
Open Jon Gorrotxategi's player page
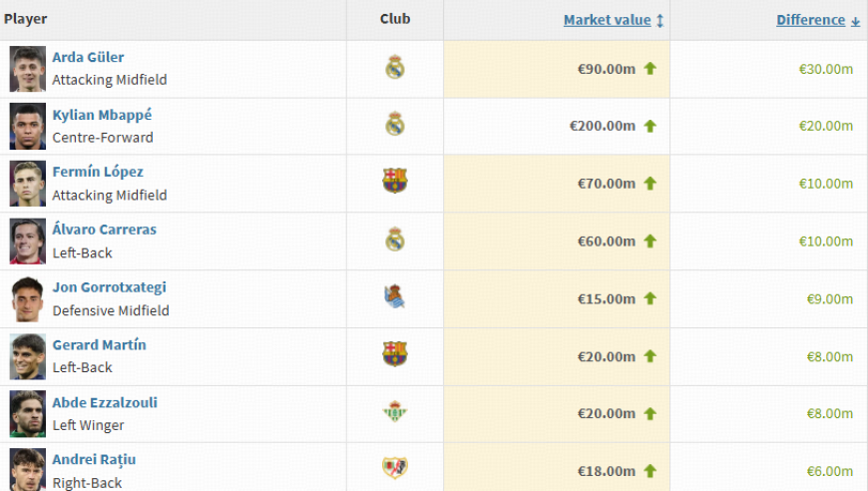[109, 287]
